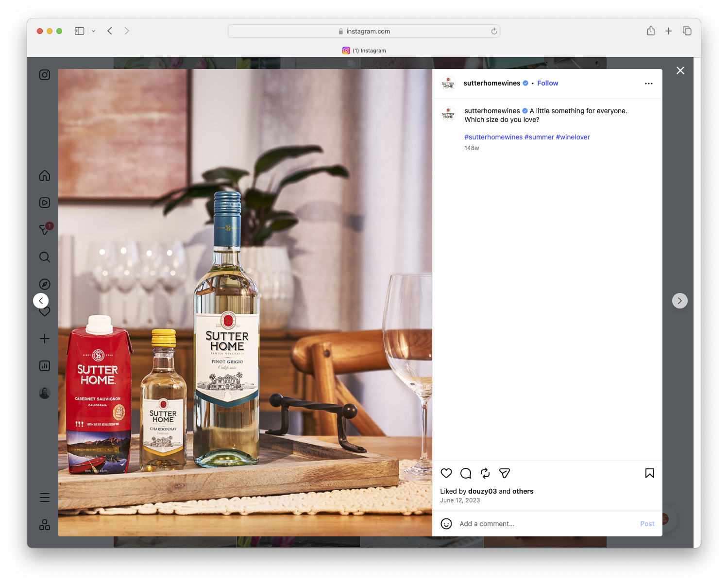Viewport: 728px width, 584px height.
Task: Open the Search magnifier in sidebar
Action: [45, 257]
